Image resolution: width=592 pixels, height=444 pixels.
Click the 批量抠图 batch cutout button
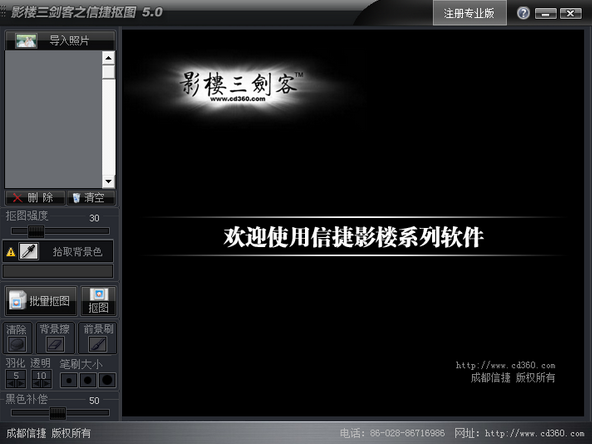(x=41, y=301)
